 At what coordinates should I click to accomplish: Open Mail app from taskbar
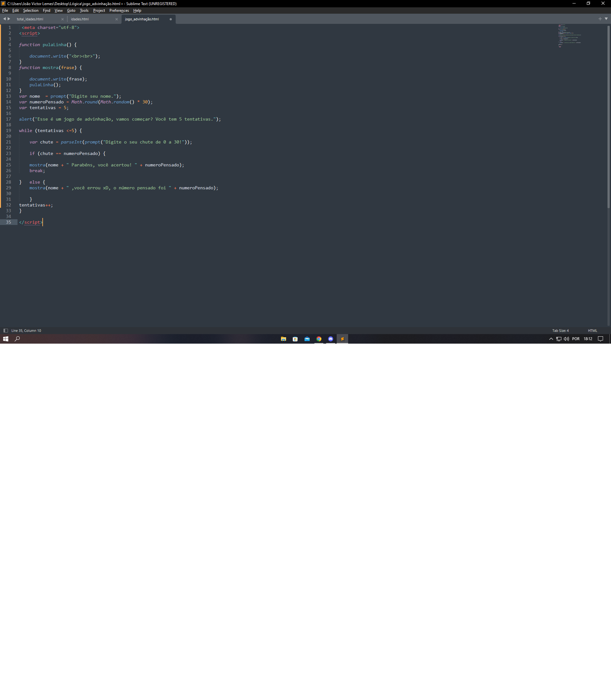click(307, 339)
